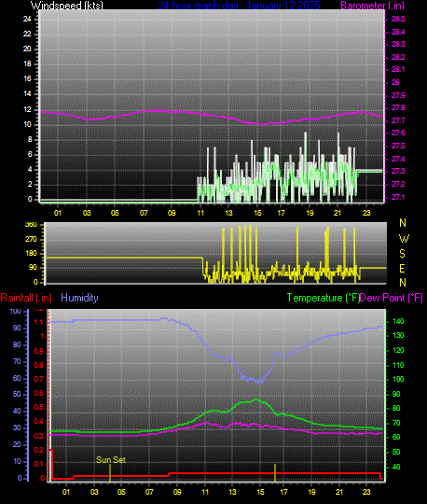Click the 28 barometer scale value
Screen dimensions: 427x504
(395, 82)
